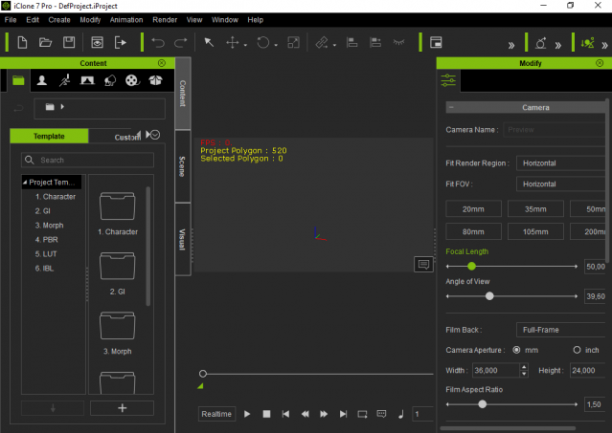This screenshot has width=612, height=433.
Task: Click the plus add button
Action: [122, 408]
